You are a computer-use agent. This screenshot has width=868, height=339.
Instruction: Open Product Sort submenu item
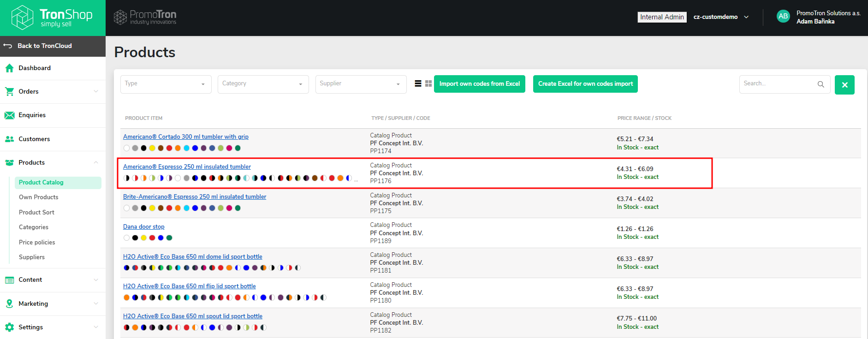(36, 213)
